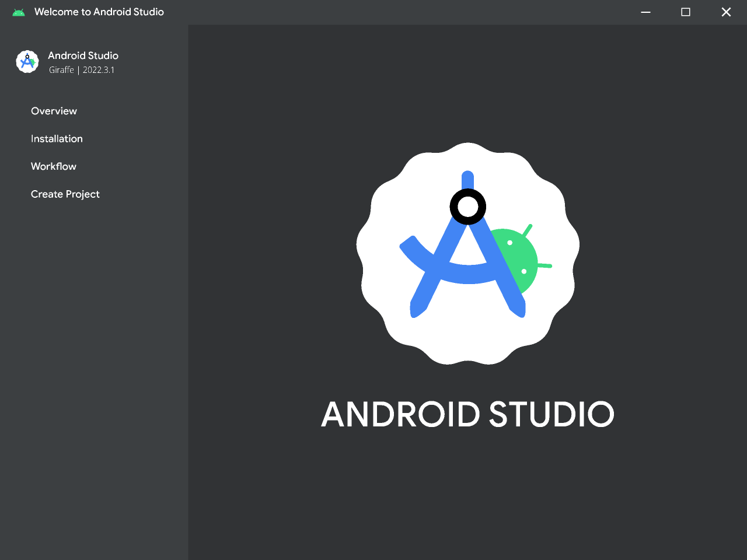Minimize the Welcome to Android Studio window
The height and width of the screenshot is (560, 747).
pyautogui.click(x=645, y=12)
